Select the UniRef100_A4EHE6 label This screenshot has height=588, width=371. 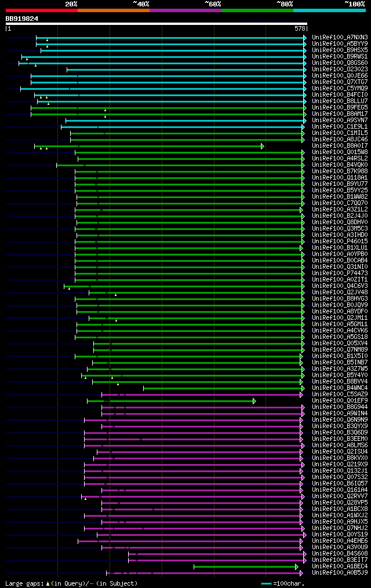340,541
